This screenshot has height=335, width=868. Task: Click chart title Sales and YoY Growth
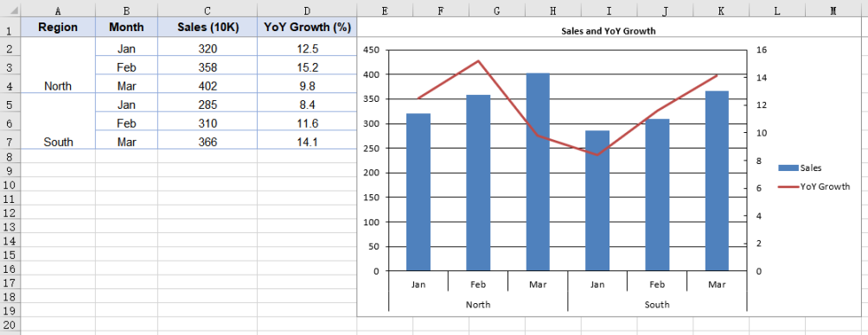[608, 31]
